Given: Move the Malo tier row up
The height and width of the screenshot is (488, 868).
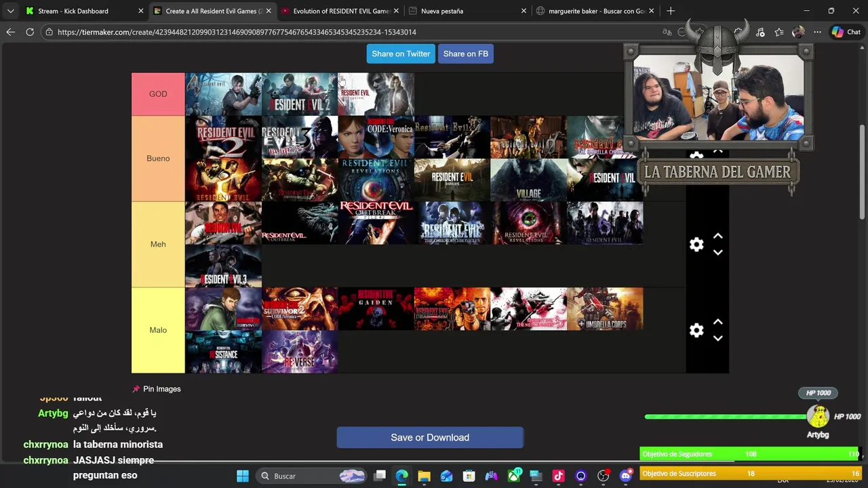Looking at the screenshot, I should (717, 322).
